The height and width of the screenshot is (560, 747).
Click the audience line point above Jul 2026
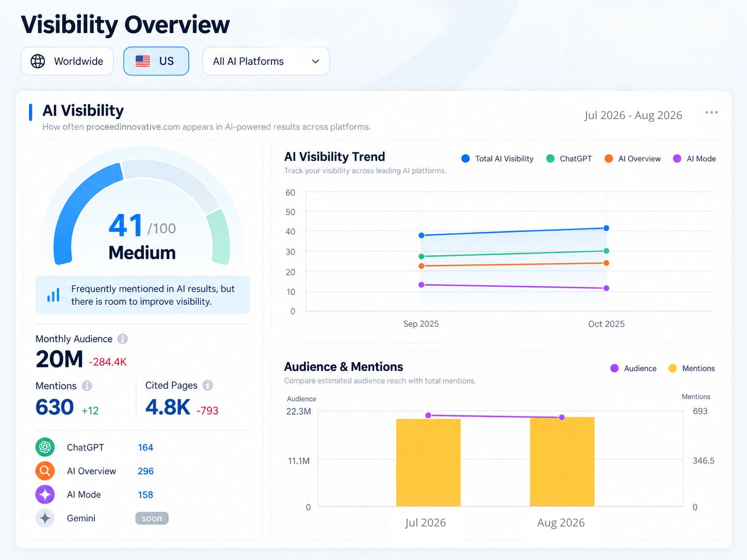tap(428, 415)
